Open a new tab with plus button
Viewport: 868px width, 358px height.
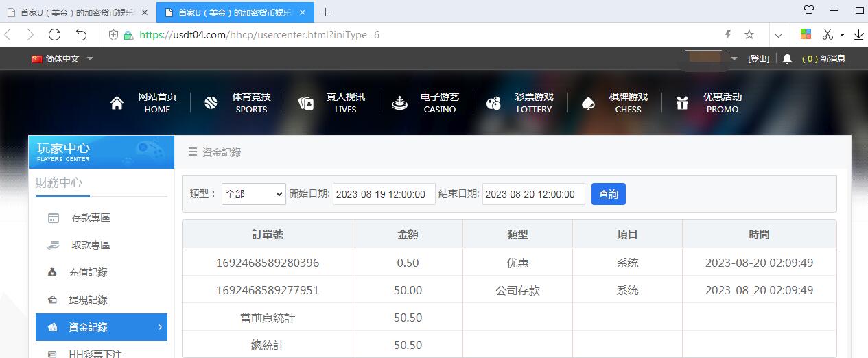coord(325,12)
